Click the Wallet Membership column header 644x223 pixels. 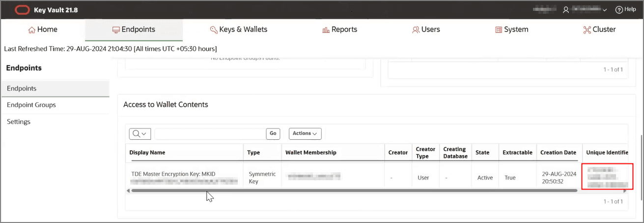point(311,153)
